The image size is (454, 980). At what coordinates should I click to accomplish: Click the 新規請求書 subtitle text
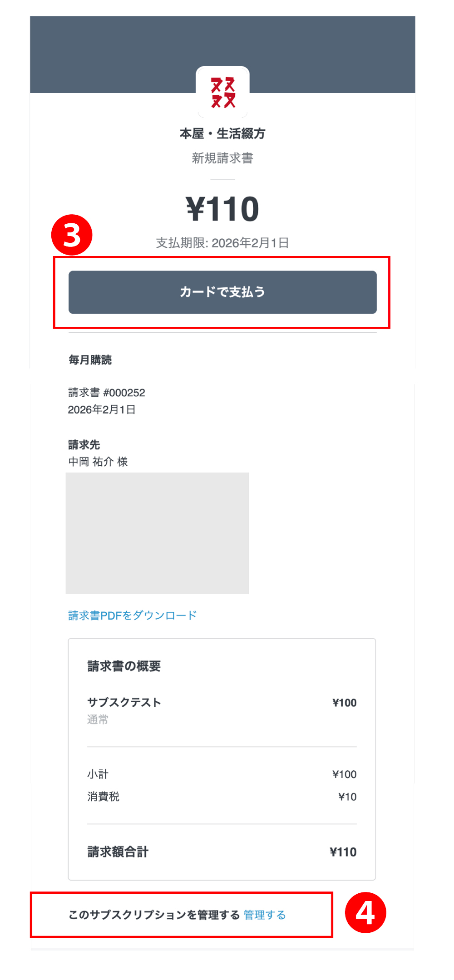[x=222, y=158]
